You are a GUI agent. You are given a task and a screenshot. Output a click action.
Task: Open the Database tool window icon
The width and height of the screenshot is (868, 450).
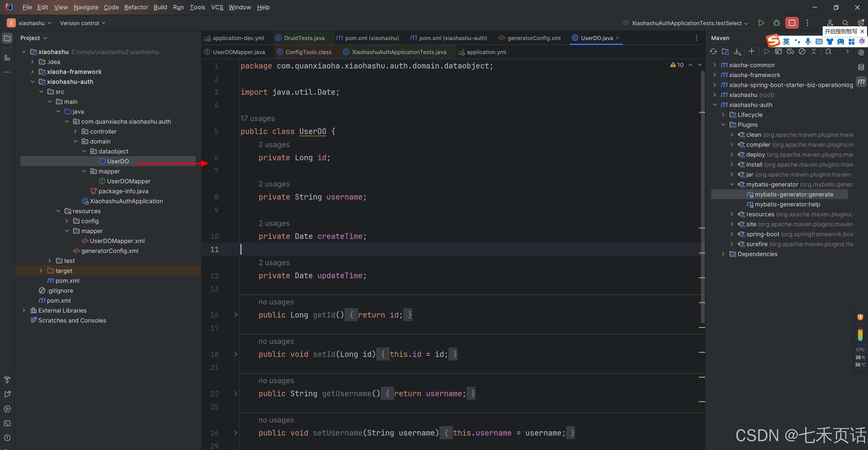[x=861, y=67]
